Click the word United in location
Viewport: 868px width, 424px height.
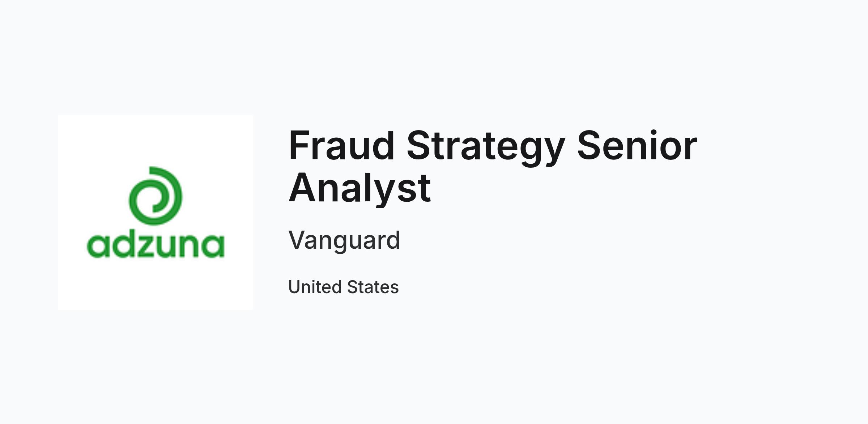pos(315,287)
